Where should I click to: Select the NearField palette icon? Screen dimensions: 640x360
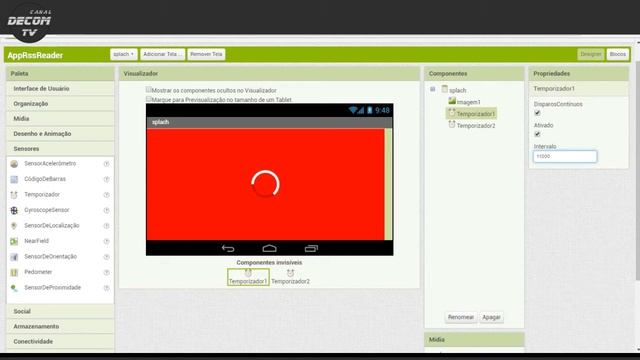pyautogui.click(x=14, y=241)
